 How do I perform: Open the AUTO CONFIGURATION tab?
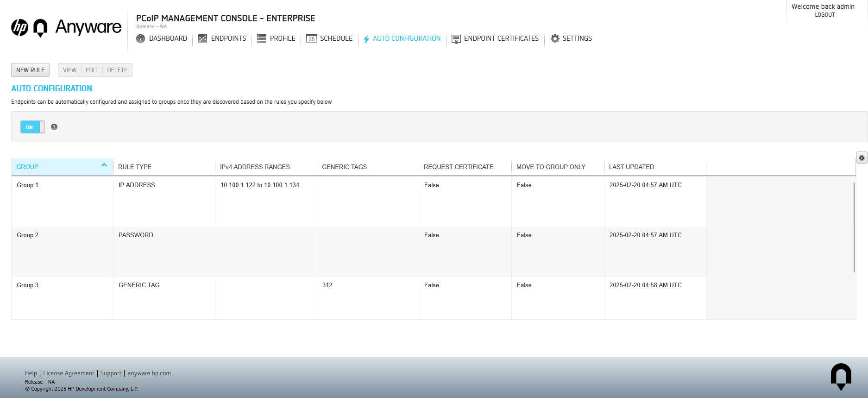402,38
